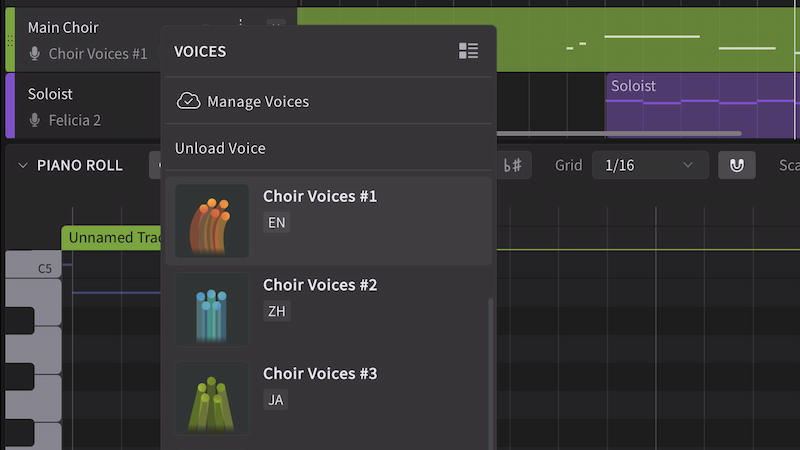Open Manage Voices menu entry
Image resolution: width=800 pixels, height=450 pixels.
click(x=257, y=101)
